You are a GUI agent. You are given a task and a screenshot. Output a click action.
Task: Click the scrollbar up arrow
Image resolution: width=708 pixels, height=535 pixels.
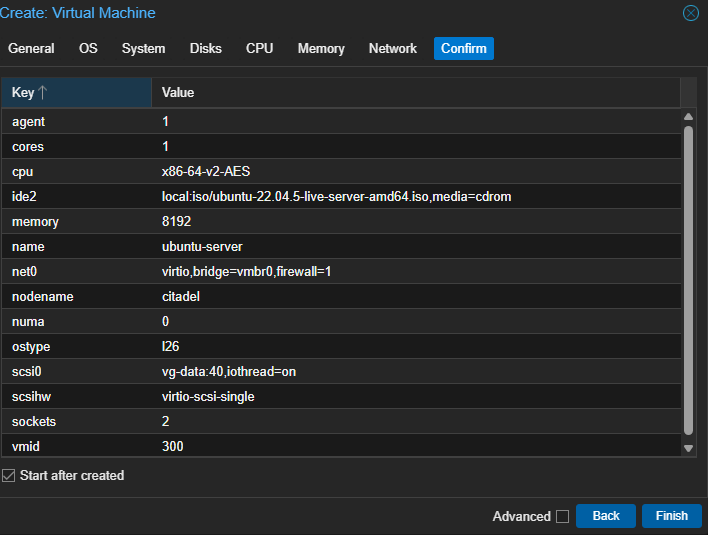(688, 117)
